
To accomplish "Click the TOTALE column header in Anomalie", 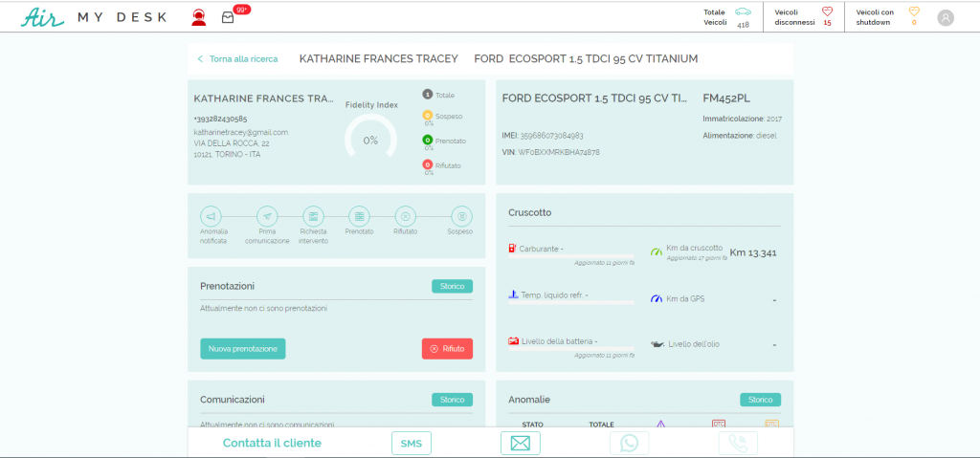I will coord(601,425).
